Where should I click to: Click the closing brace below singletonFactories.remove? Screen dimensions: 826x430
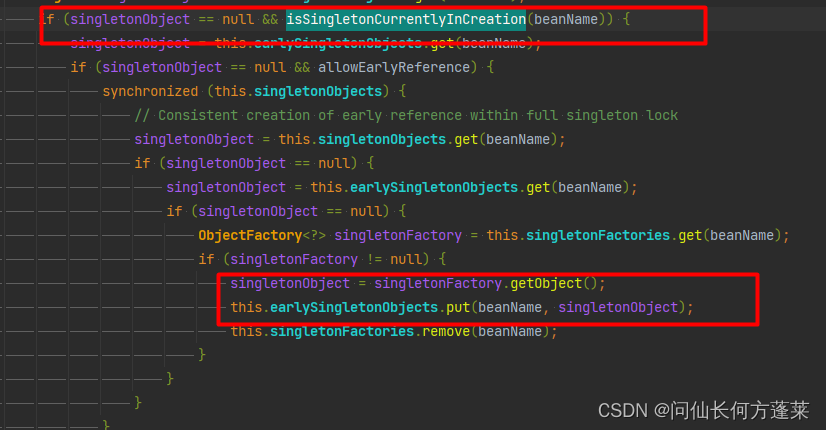coord(202,354)
